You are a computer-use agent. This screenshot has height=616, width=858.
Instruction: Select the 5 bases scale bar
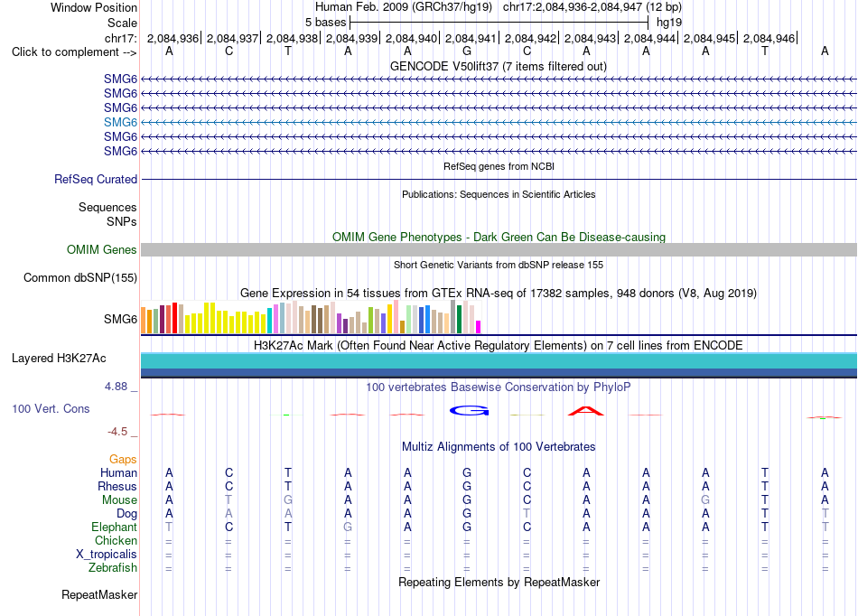[x=499, y=23]
